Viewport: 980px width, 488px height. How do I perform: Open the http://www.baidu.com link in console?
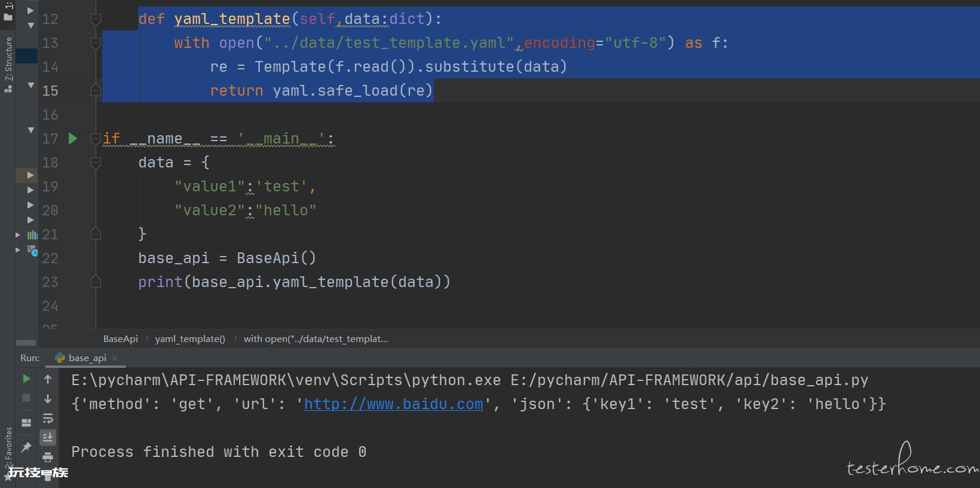393,404
